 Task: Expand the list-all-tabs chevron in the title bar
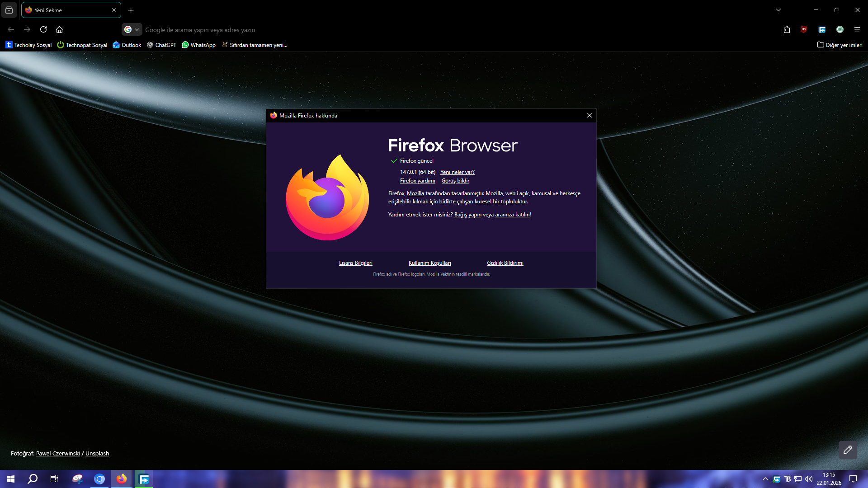pyautogui.click(x=778, y=10)
